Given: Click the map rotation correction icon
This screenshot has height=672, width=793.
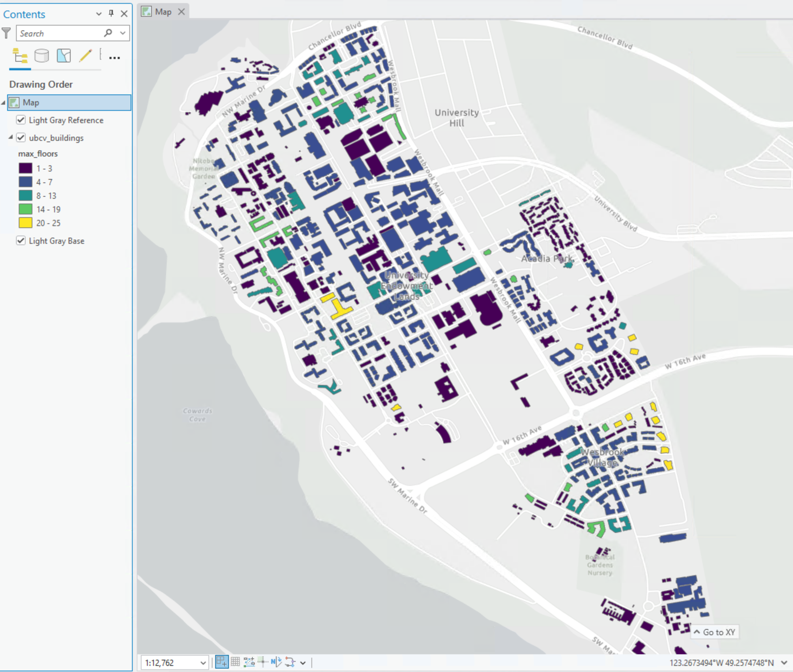Looking at the screenshot, I should click(276, 662).
